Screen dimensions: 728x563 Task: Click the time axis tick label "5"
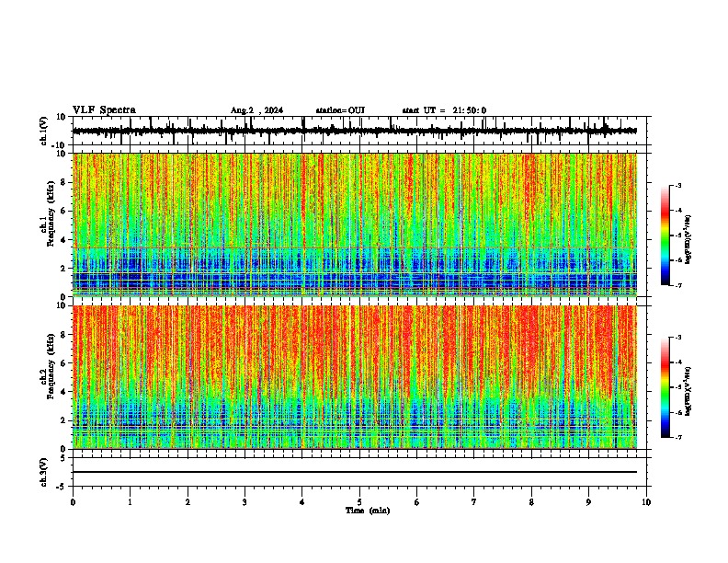click(x=359, y=502)
